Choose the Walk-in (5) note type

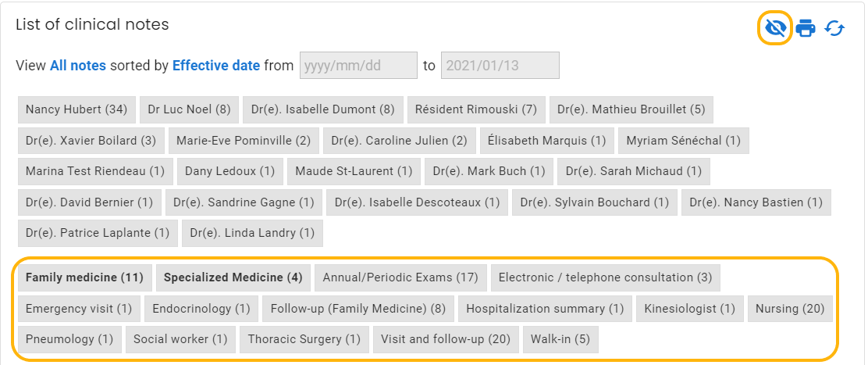pyautogui.click(x=560, y=339)
